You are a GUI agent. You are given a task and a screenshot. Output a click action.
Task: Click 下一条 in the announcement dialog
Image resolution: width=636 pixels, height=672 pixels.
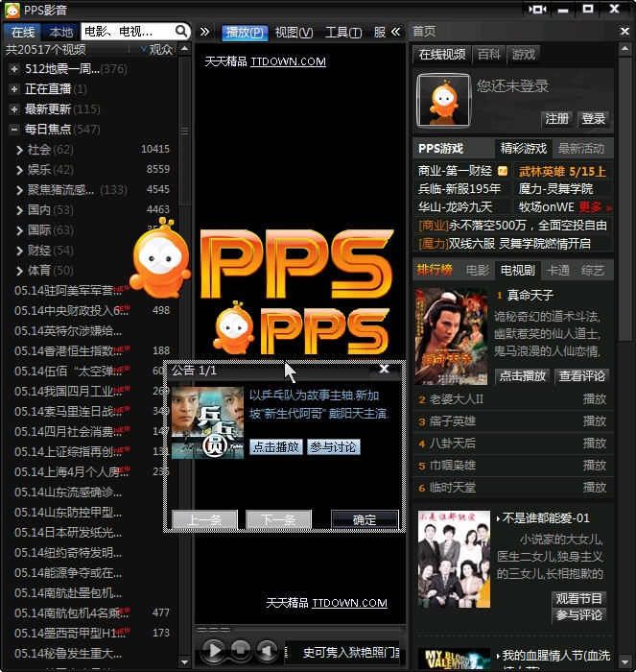278,520
